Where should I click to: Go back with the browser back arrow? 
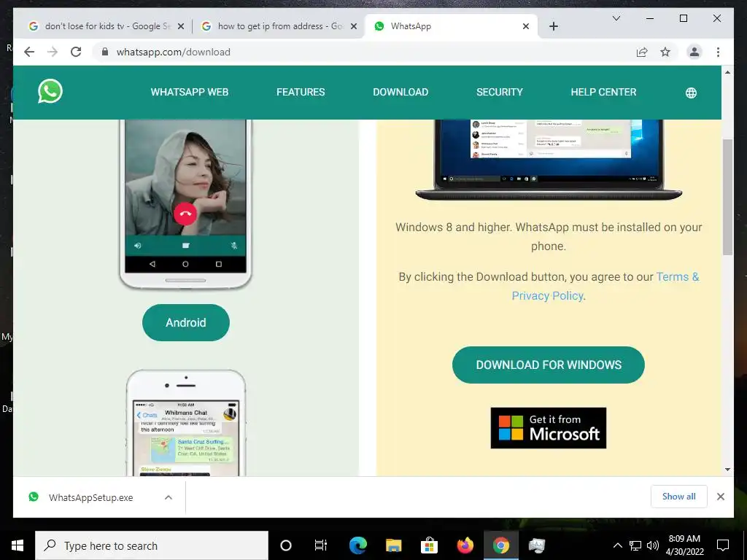point(29,52)
